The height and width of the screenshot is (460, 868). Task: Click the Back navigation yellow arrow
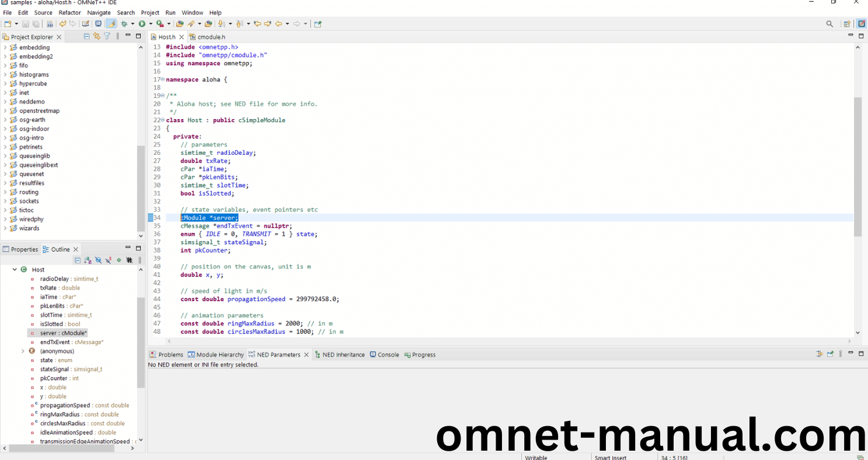point(279,24)
